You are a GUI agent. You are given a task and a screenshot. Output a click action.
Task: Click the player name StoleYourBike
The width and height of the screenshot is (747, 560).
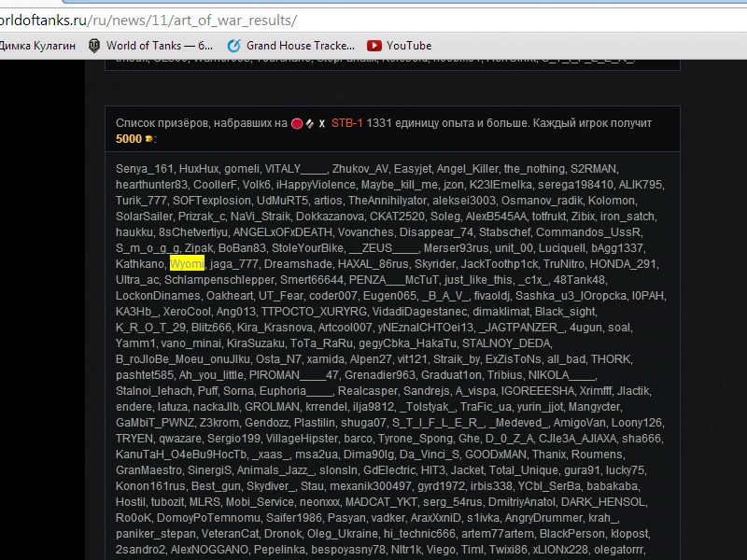coord(307,248)
